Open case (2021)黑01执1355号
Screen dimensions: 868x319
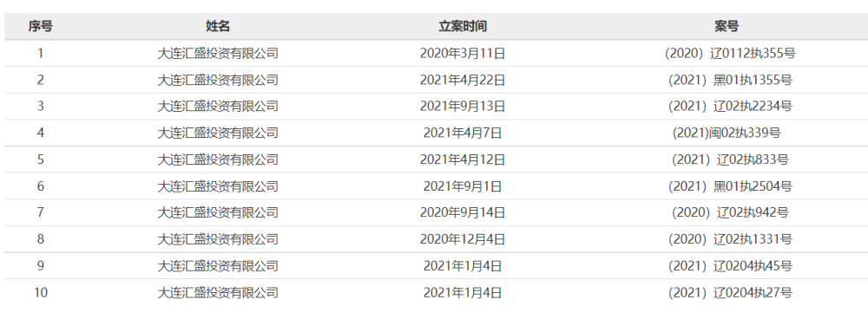click(x=730, y=80)
